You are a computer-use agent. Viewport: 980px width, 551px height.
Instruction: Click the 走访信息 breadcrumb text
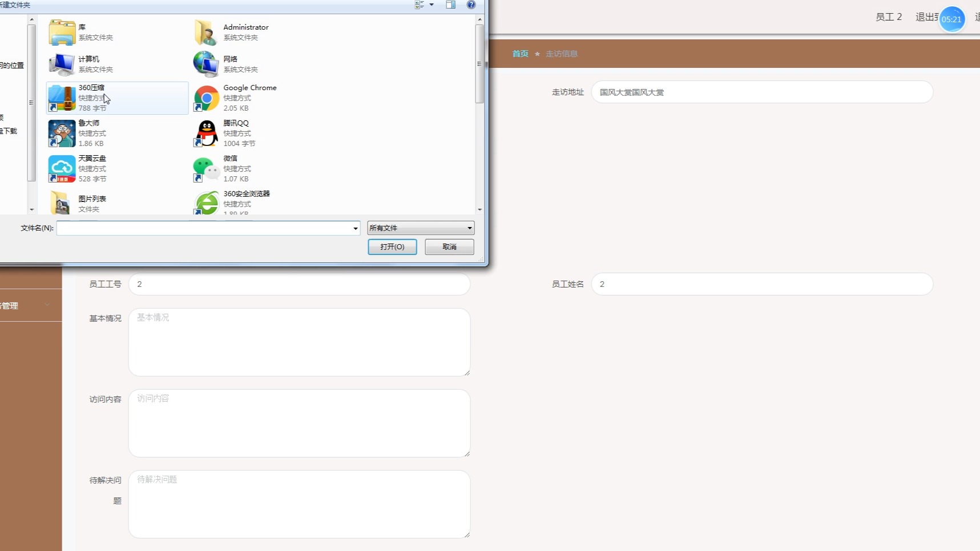coord(562,54)
